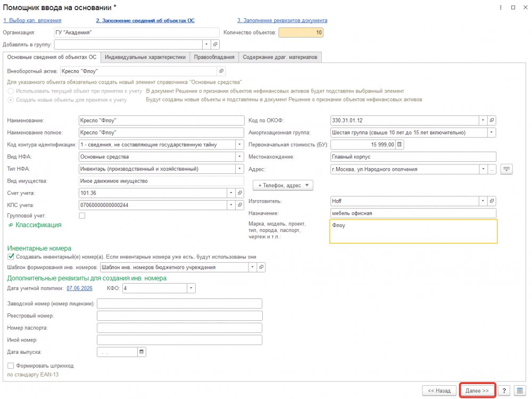This screenshot has width=532, height=399.
Task: Open the Счет учета 101.36 item via its open icon
Action: coord(240,193)
